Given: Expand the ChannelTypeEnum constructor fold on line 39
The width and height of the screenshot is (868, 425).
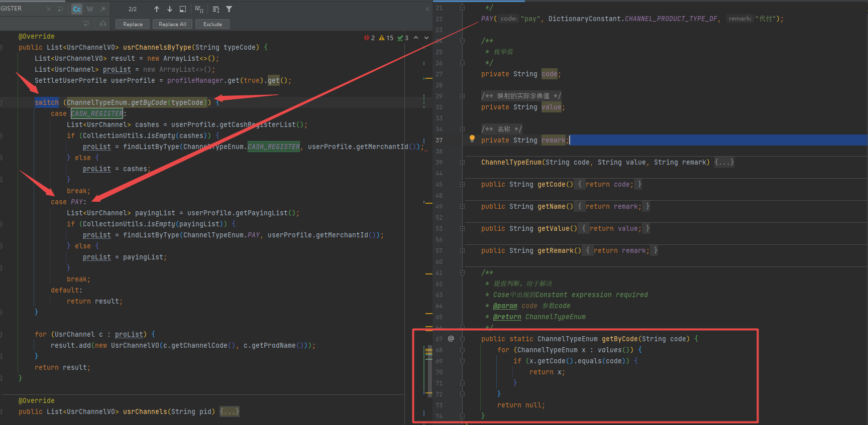Looking at the screenshot, I should pos(462,162).
